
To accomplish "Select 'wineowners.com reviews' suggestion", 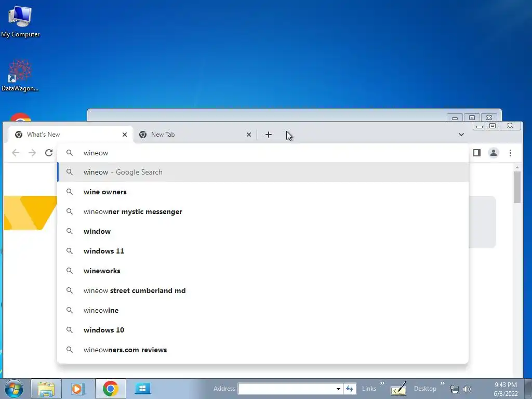I will (x=263, y=350).
